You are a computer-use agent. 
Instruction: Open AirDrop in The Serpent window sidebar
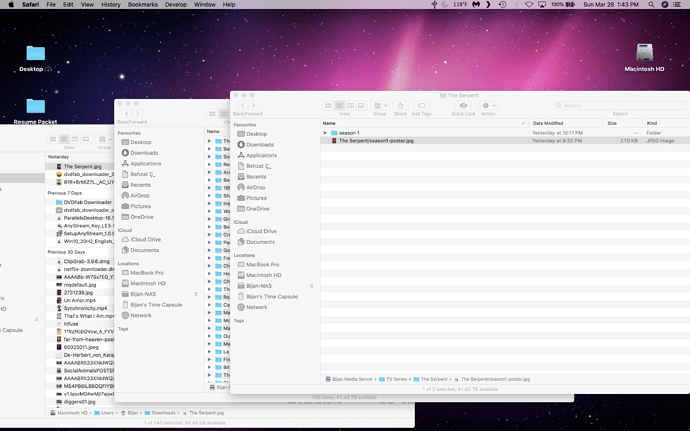coord(251,187)
